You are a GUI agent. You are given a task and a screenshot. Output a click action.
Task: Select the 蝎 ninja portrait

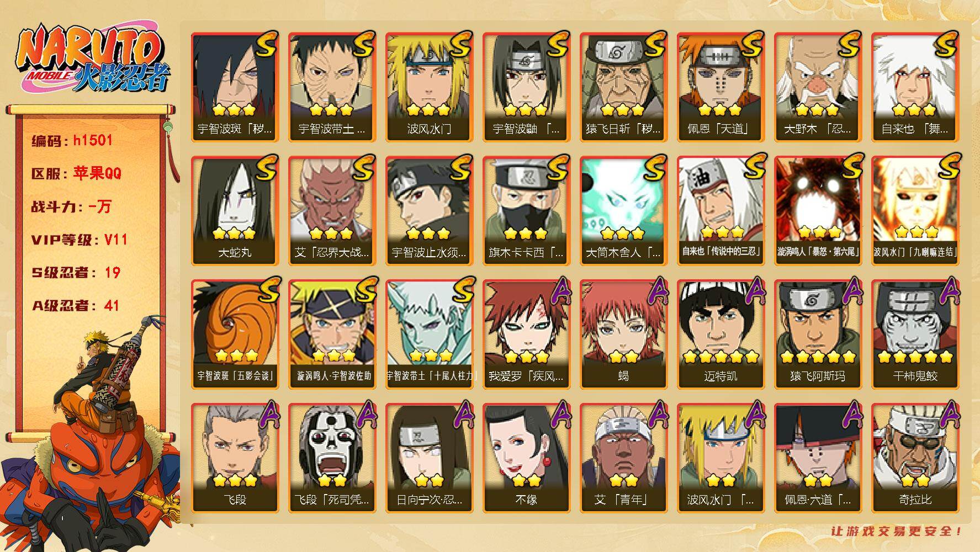point(623,335)
